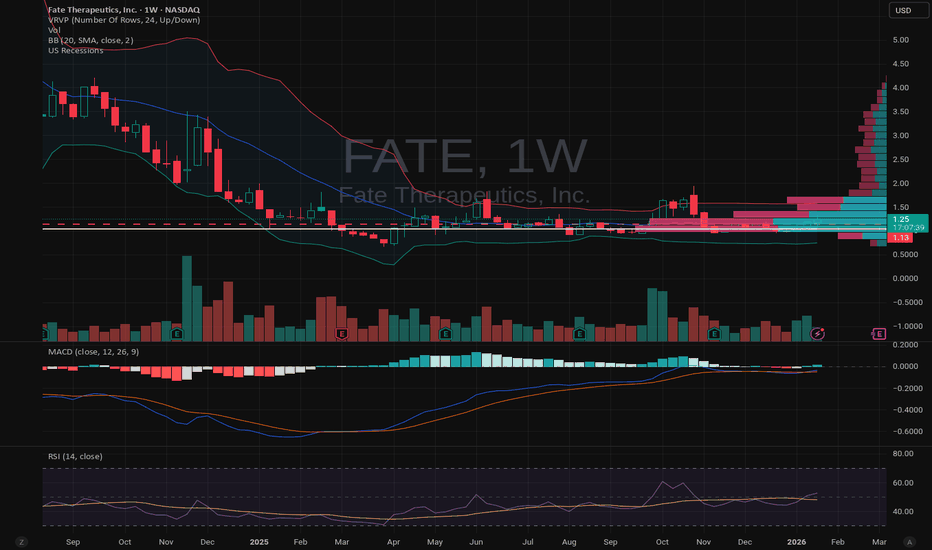Click the Z timezone icon
Screen dimensions: 932x550
click(x=21, y=541)
